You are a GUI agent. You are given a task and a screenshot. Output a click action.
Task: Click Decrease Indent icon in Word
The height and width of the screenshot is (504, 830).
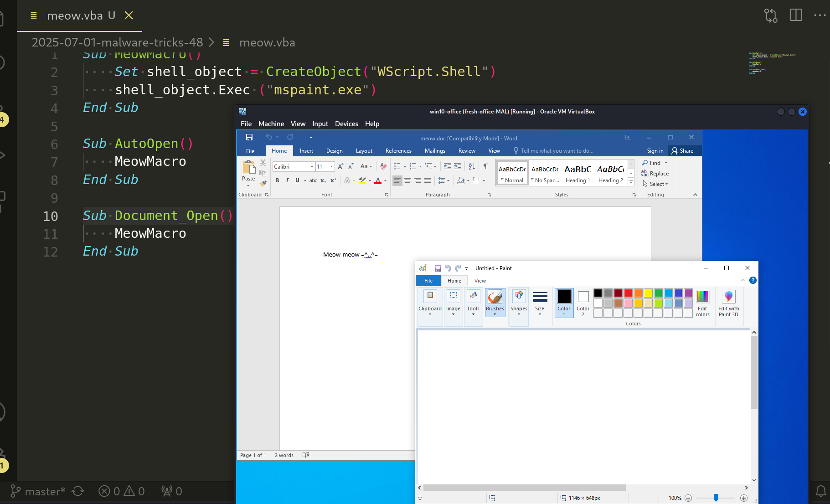[x=448, y=166]
